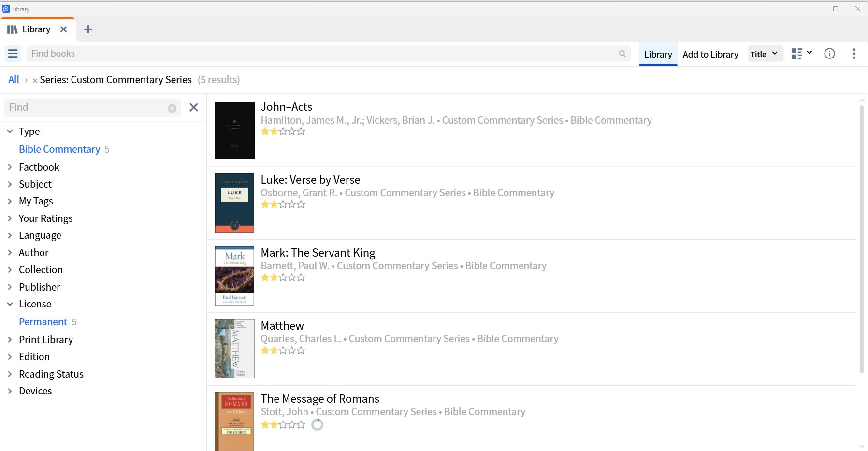Set rating stars for Matthew
Viewport: 868px width, 451px height.
click(283, 350)
